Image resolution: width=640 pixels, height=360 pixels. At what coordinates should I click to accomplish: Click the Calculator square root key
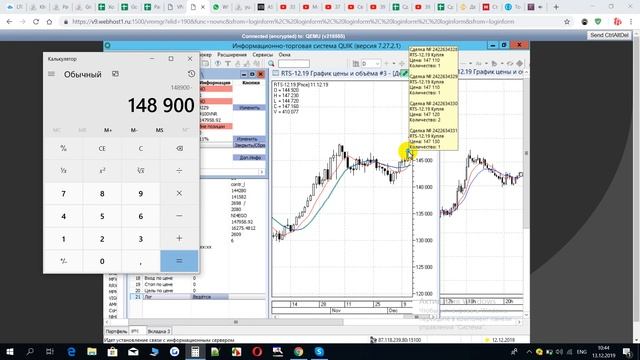pos(140,171)
